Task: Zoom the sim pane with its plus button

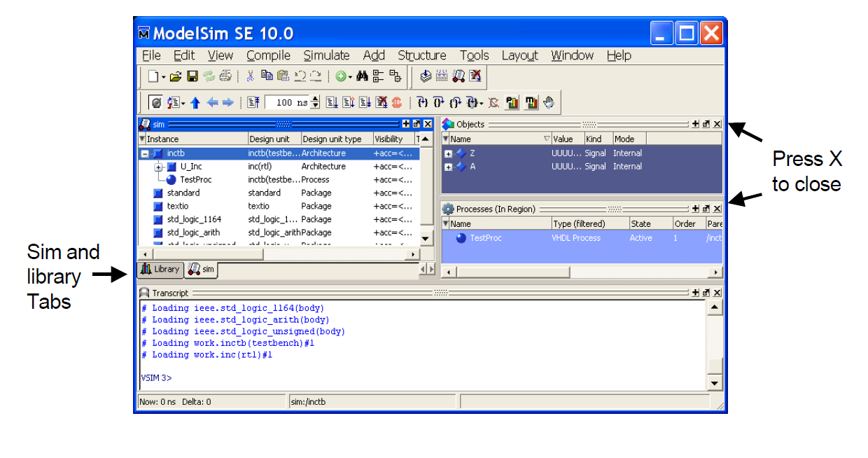Action: tap(406, 124)
